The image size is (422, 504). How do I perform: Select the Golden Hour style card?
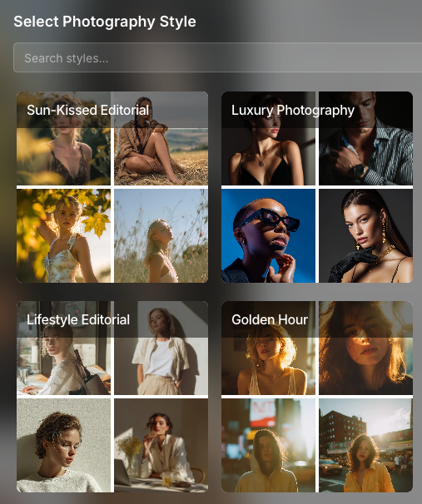coord(317,397)
